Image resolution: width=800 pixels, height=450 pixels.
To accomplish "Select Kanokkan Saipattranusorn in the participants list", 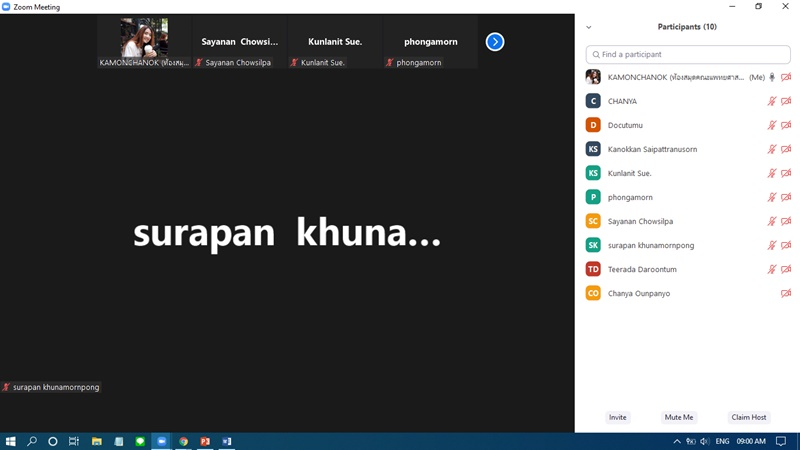I will point(652,149).
